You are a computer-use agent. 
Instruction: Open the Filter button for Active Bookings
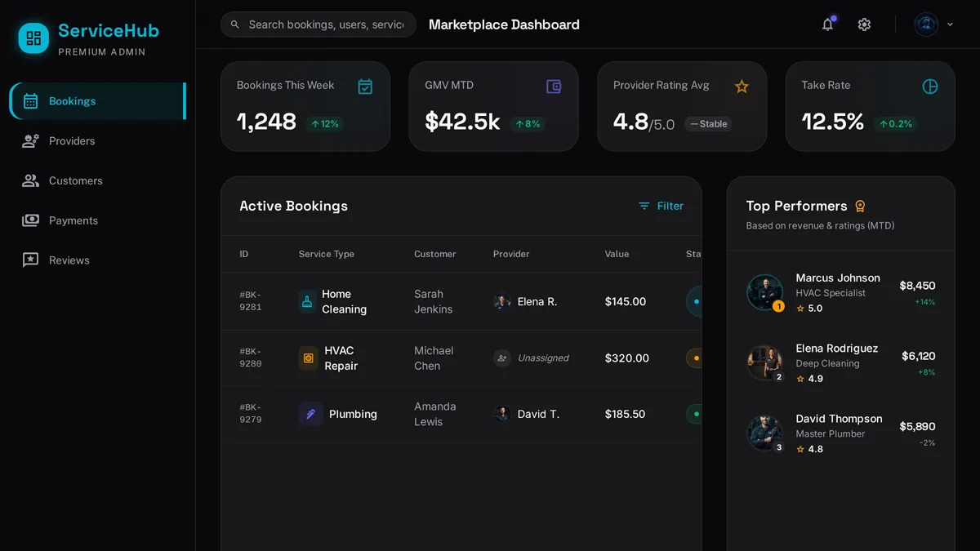point(661,206)
